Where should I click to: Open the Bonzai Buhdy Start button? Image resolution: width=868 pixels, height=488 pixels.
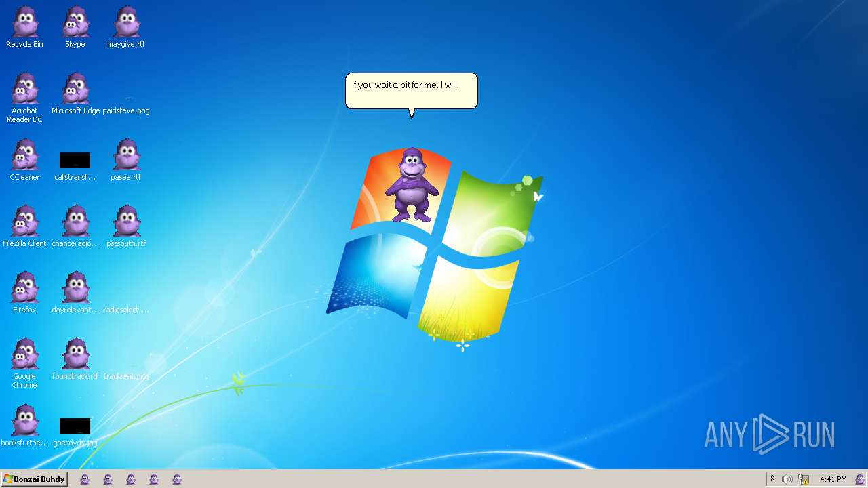pos(34,479)
